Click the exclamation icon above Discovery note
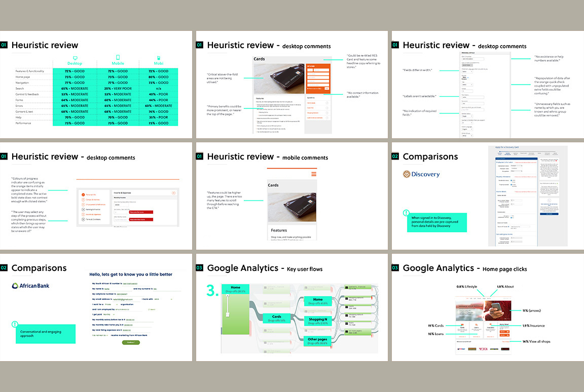This screenshot has width=584, height=392. point(406,213)
